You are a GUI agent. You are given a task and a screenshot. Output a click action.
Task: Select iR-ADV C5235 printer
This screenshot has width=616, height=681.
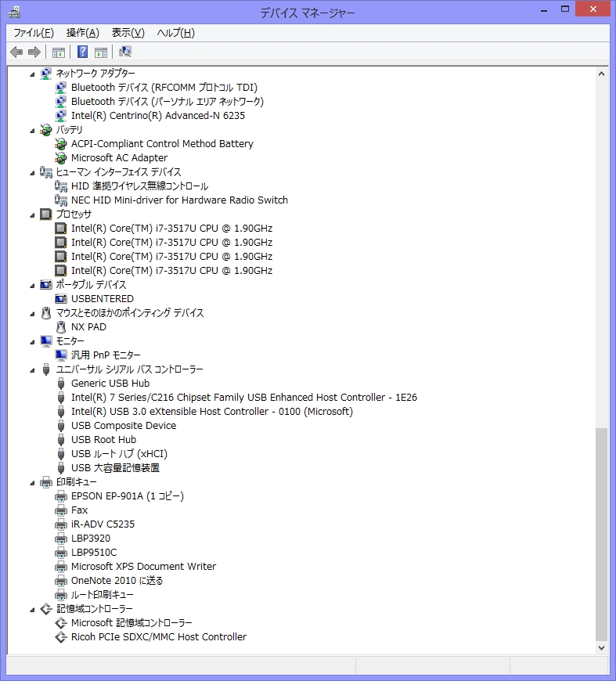103,524
